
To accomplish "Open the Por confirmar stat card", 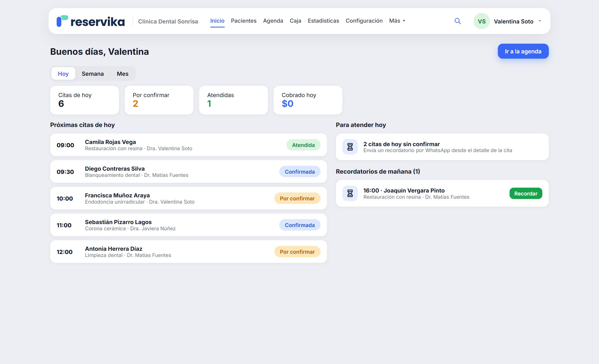I will [159, 100].
